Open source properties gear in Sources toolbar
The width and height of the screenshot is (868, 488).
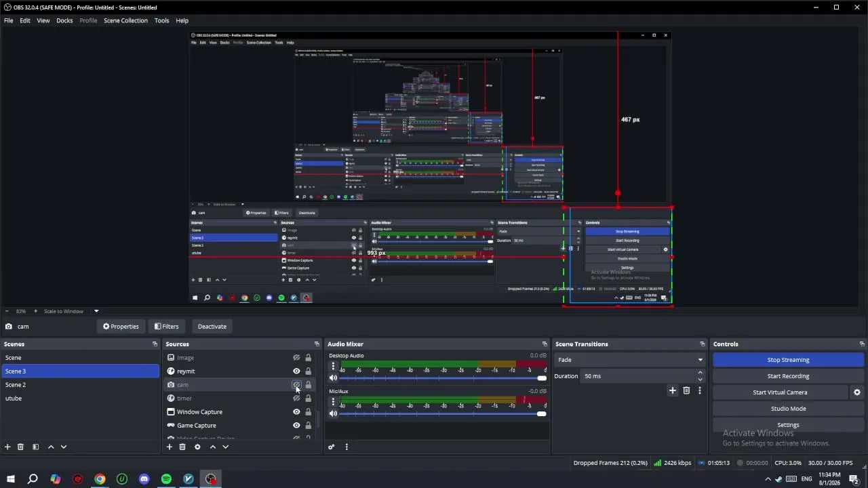point(197,447)
